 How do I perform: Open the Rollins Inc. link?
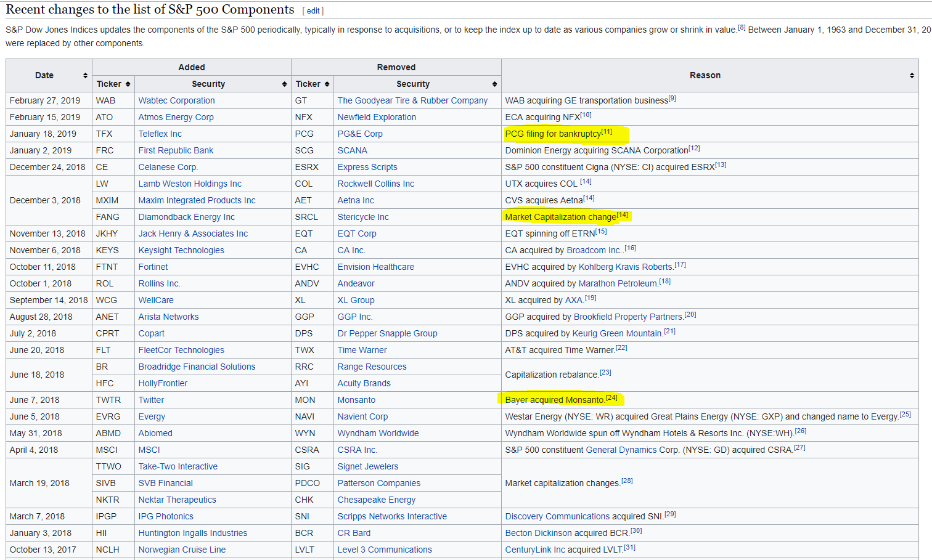pyautogui.click(x=159, y=283)
